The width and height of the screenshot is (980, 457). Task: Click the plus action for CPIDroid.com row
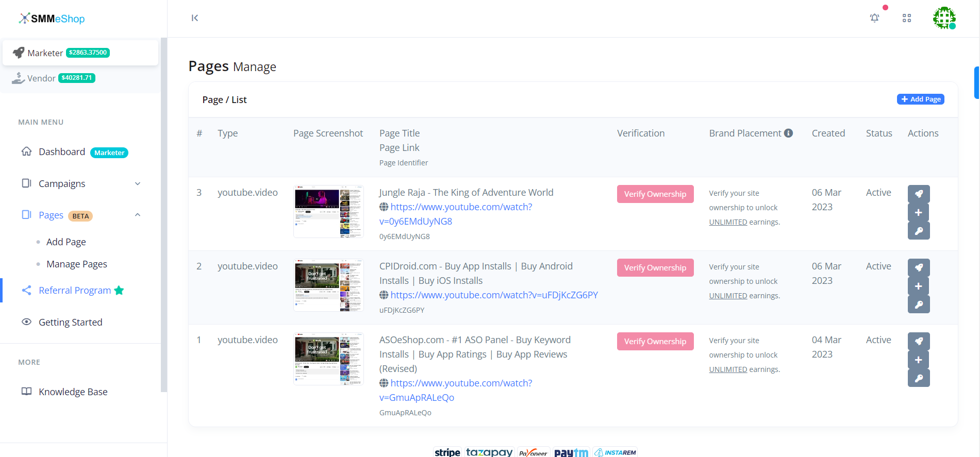pos(919,286)
